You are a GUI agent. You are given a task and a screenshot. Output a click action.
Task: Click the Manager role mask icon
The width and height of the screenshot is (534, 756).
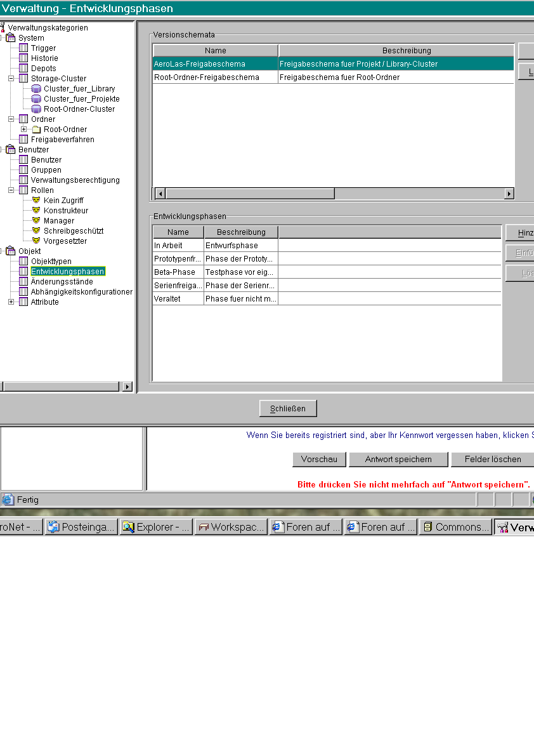[x=36, y=220]
